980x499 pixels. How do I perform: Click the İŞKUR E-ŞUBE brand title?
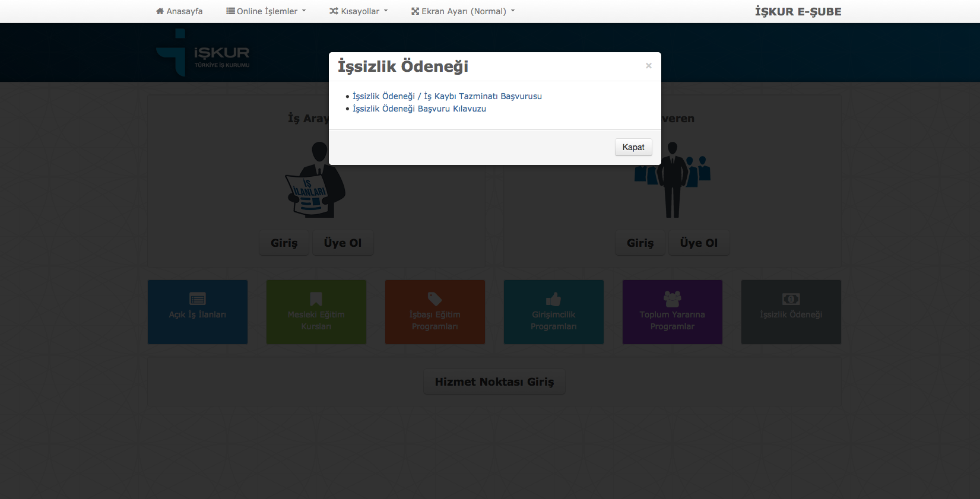coord(798,11)
